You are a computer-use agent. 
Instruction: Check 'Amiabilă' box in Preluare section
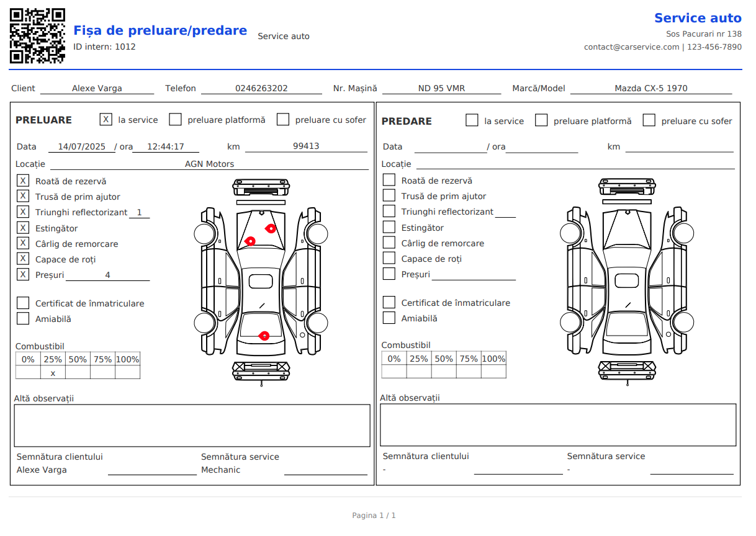point(23,319)
